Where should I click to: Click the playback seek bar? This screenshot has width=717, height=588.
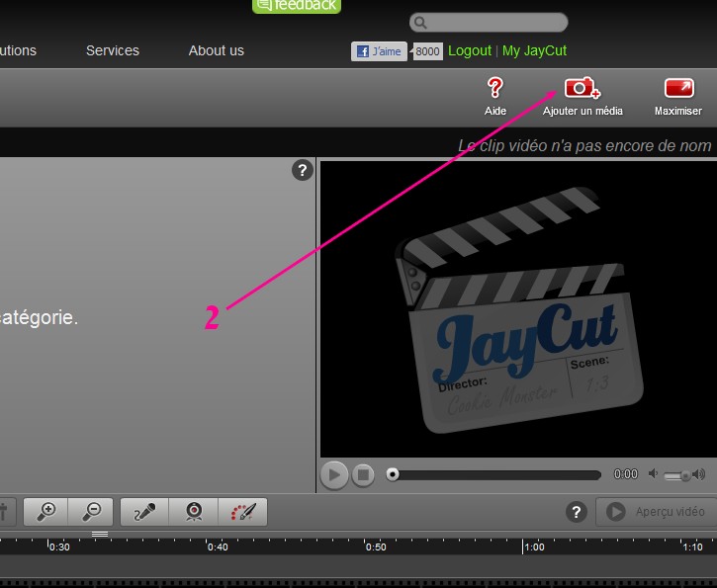pyautogui.click(x=493, y=475)
